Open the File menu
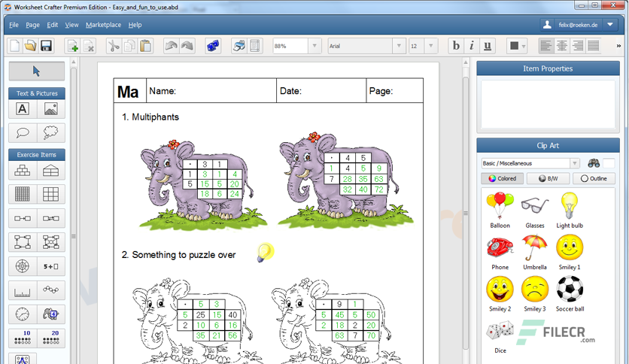 pos(14,25)
